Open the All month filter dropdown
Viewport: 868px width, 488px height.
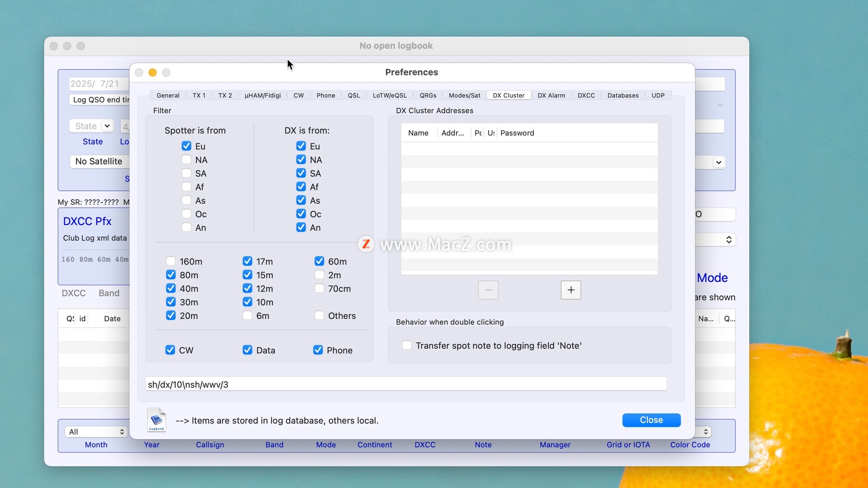pyautogui.click(x=96, y=432)
